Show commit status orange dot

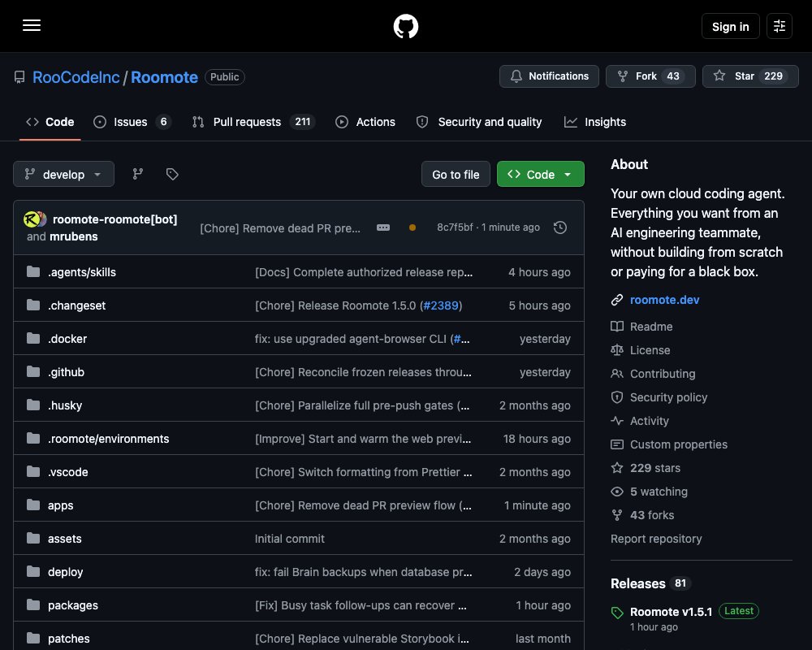[x=412, y=227]
